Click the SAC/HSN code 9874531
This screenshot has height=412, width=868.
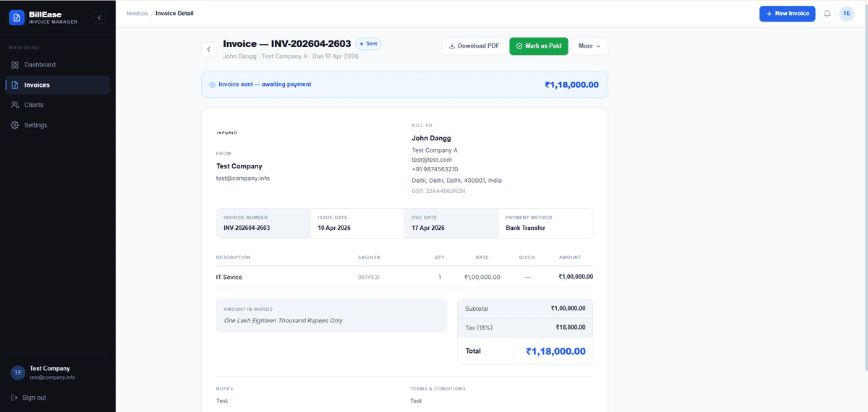pyautogui.click(x=369, y=277)
